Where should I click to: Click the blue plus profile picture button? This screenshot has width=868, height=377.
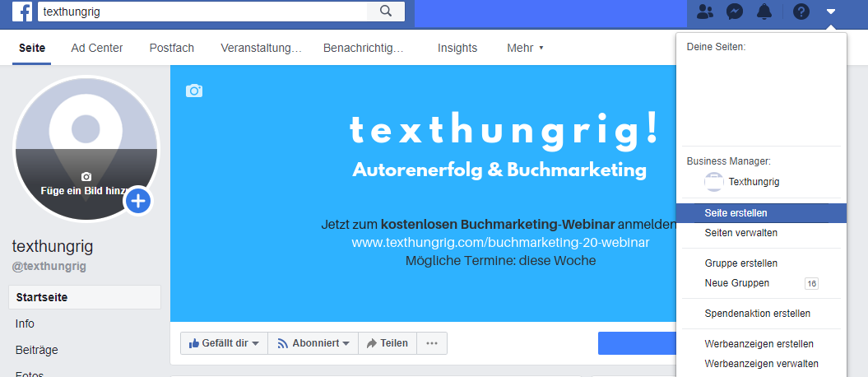[x=138, y=200]
